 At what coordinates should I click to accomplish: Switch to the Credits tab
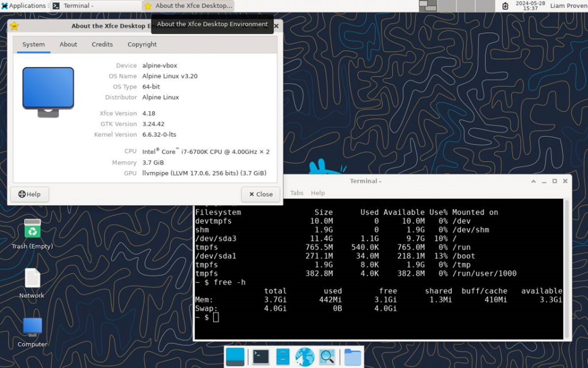[x=102, y=44]
